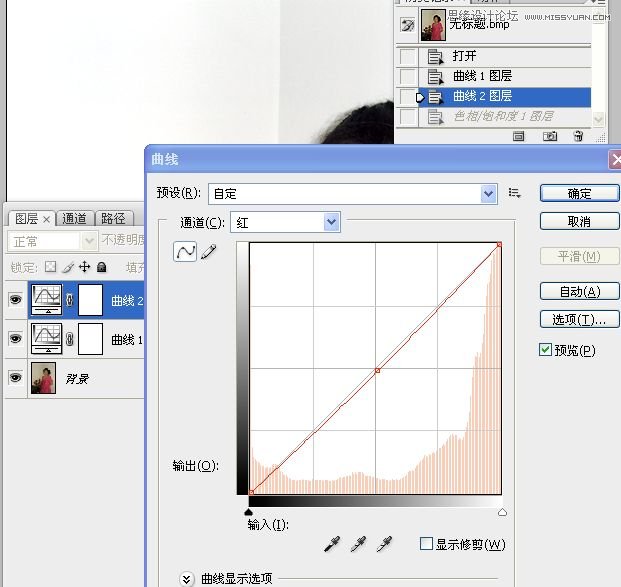Screen dimensions: 621x587
Task: Select history state 曲线 1 图层
Action: pyautogui.click(x=505, y=76)
